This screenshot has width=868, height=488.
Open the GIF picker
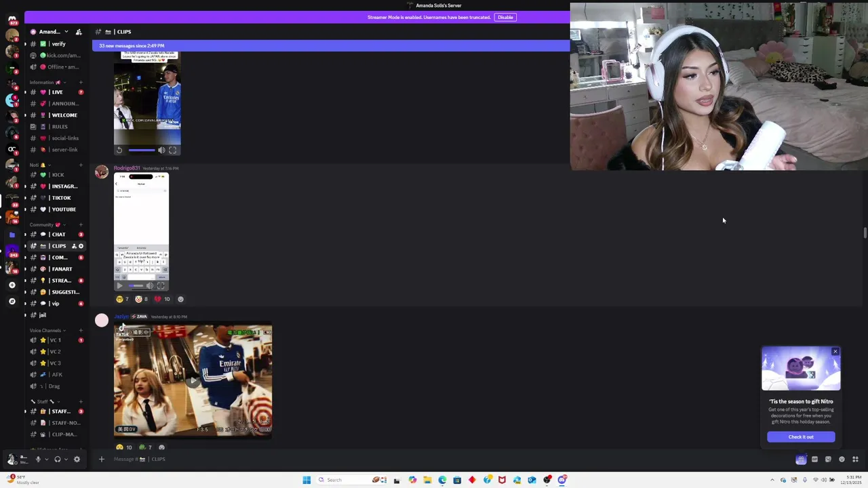click(814, 459)
